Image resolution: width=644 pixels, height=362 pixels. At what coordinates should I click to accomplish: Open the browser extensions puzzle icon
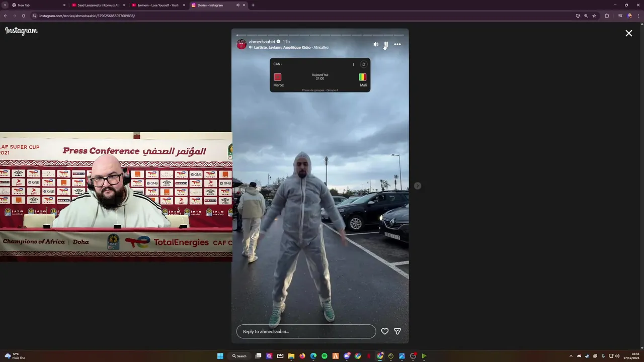[607, 16]
